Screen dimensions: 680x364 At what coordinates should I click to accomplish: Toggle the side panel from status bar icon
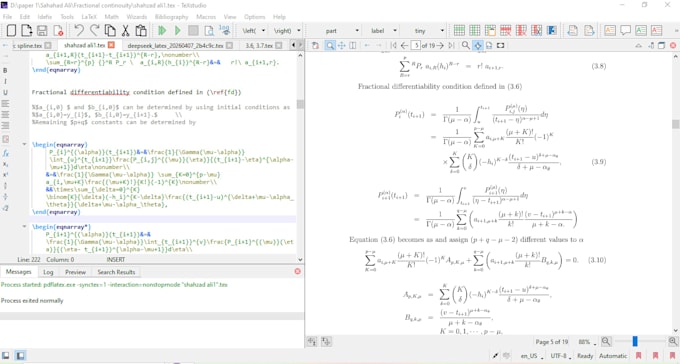pos(6,356)
